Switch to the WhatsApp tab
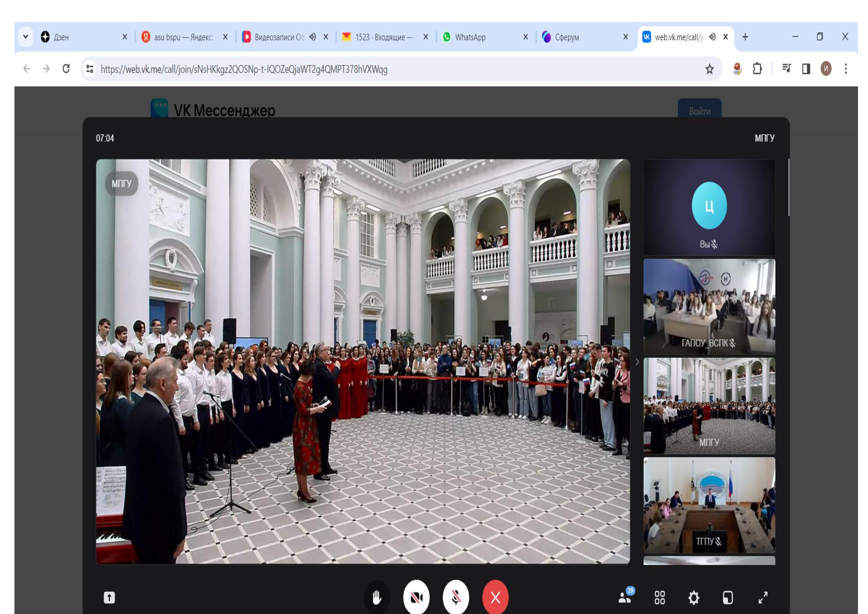Viewport: 868px width, 614px height. click(x=470, y=37)
